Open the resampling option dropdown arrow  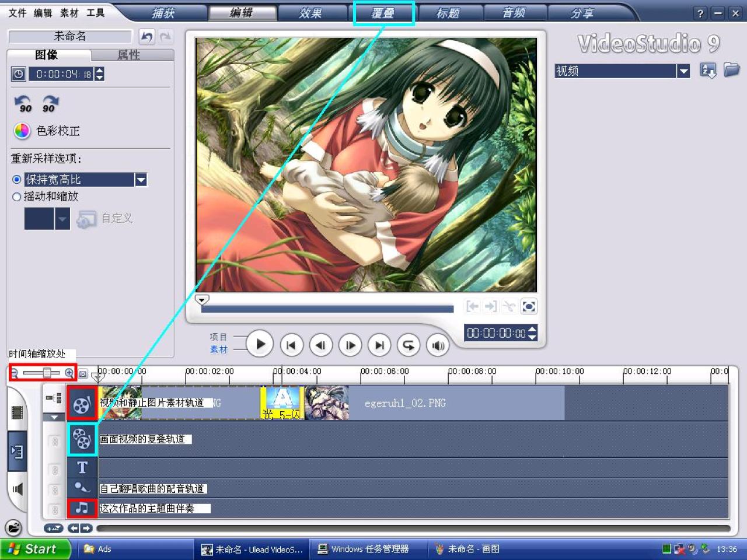click(141, 180)
